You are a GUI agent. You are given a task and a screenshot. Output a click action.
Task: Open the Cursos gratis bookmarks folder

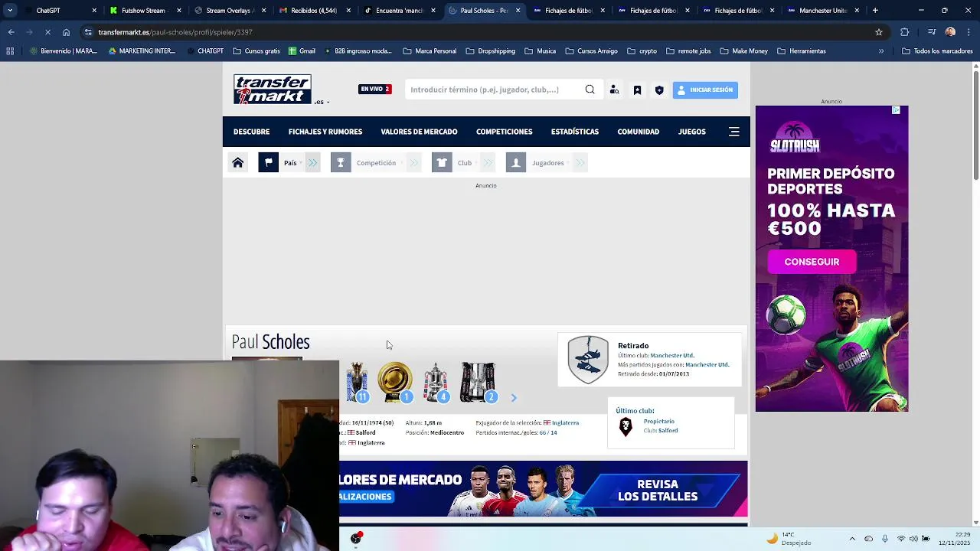(x=256, y=51)
